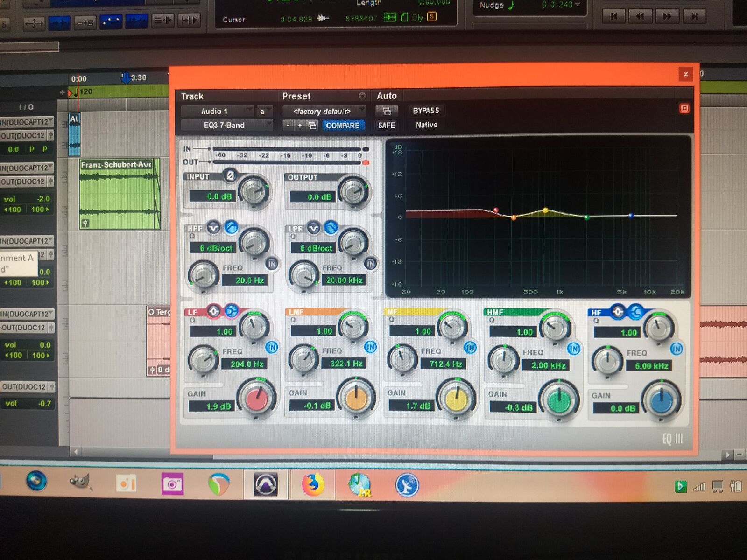Click the LF gain red knob
Screen dimensions: 747x560
[257, 398]
